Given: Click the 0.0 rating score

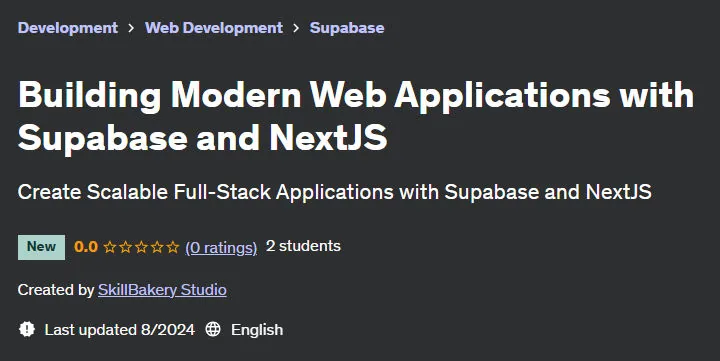Looking at the screenshot, I should point(86,247).
